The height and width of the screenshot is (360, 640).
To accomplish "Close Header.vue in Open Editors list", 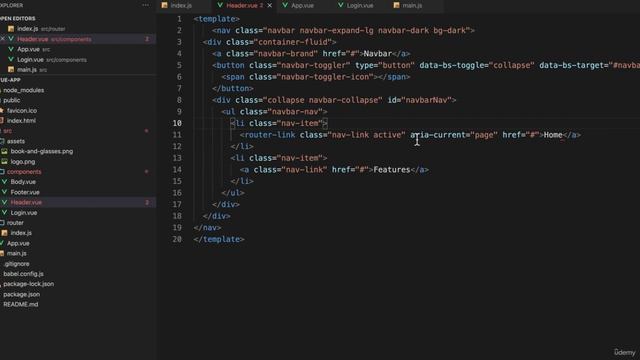I will (x=2, y=39).
